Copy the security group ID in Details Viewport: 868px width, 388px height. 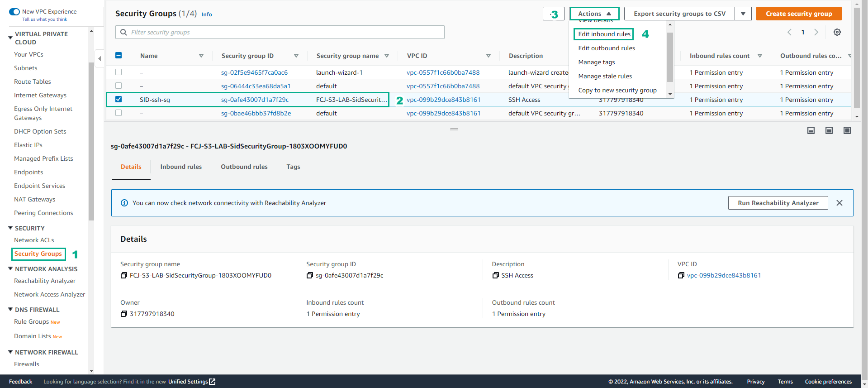tap(310, 275)
